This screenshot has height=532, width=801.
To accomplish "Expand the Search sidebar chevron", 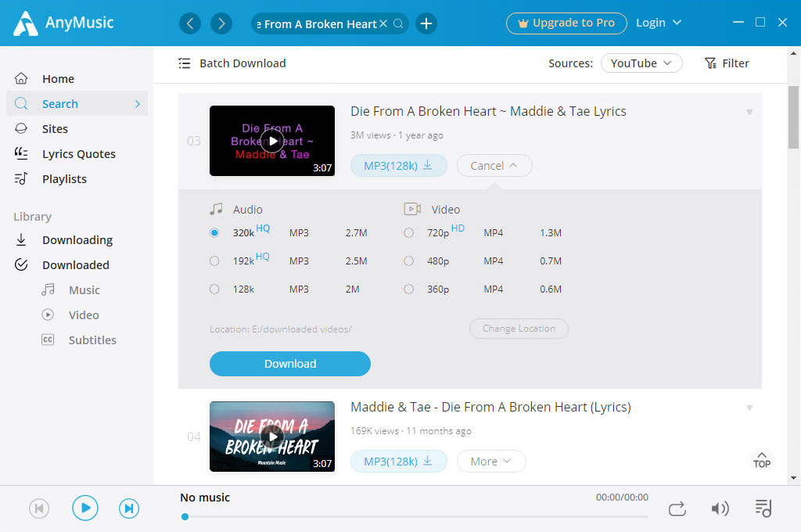I will 138,104.
